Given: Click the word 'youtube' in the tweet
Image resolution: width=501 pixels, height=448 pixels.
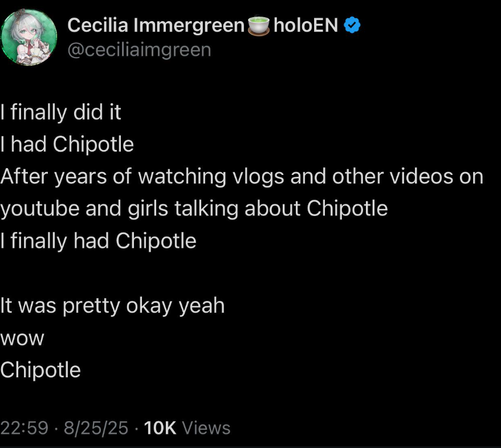Looking at the screenshot, I should pos(40,209).
